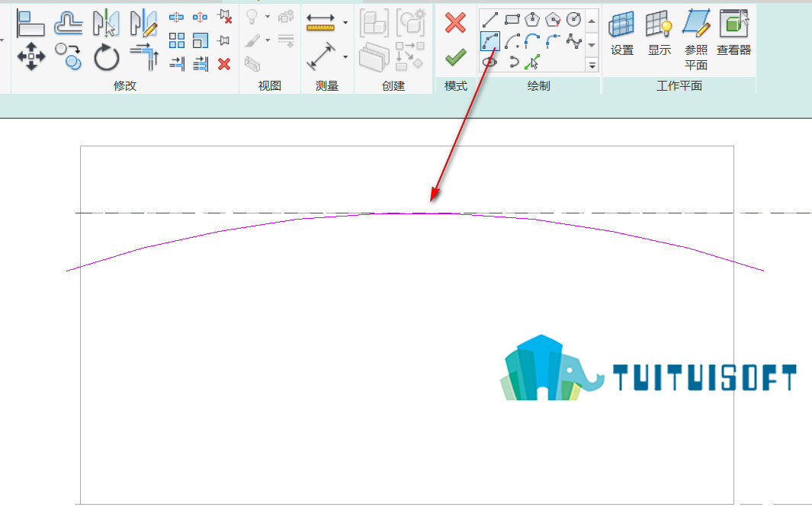This screenshot has height=523, width=812.
Task: Finish edit mode with green checkmark
Action: tap(456, 57)
